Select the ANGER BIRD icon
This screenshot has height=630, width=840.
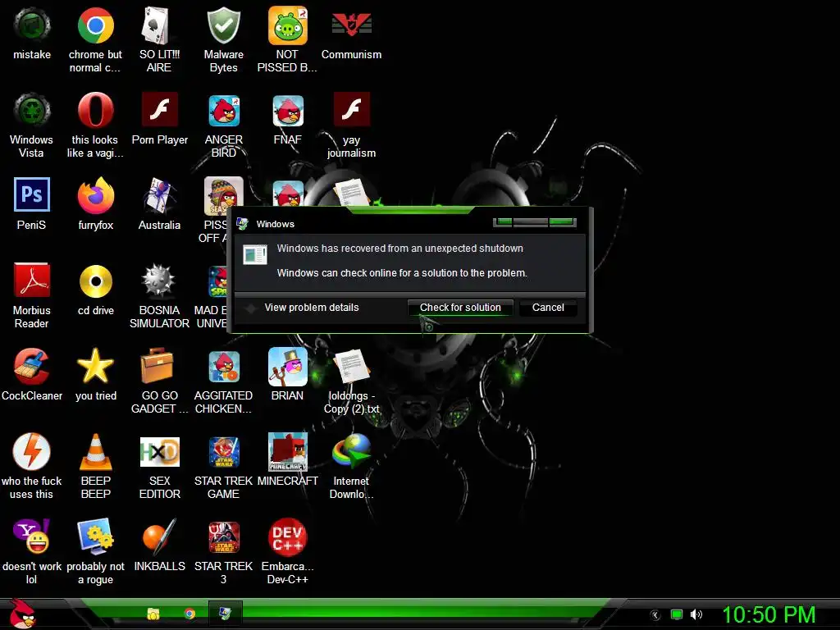tap(224, 111)
